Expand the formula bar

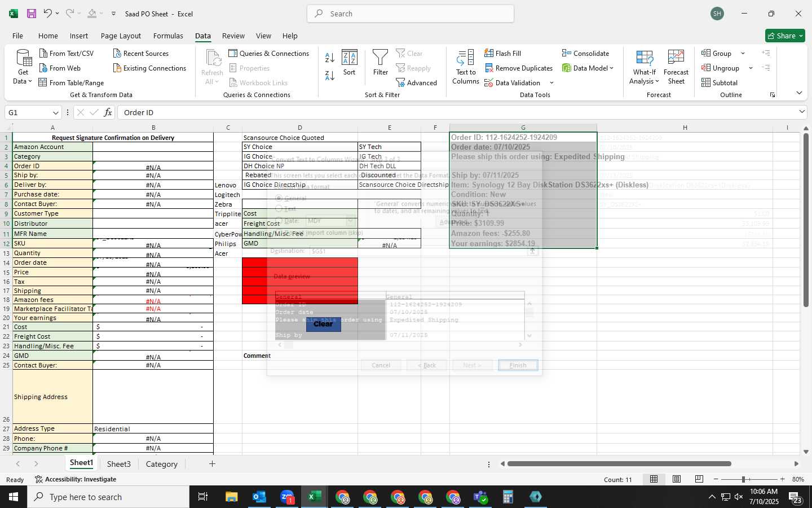[x=802, y=112]
